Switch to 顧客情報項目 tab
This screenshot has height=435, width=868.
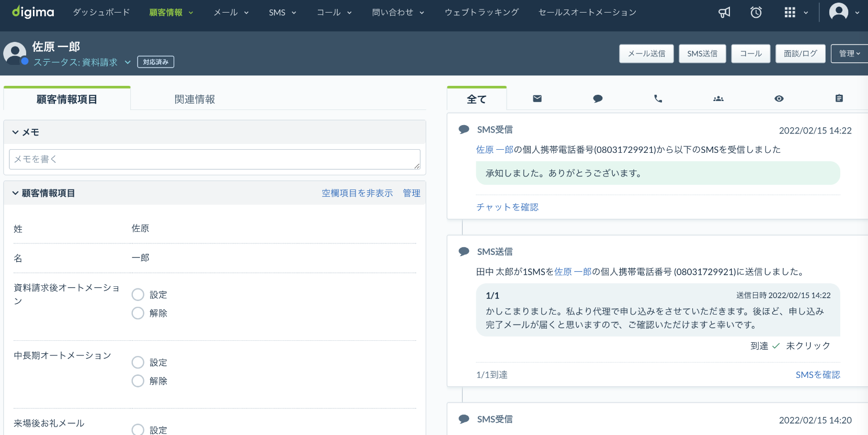tap(67, 99)
